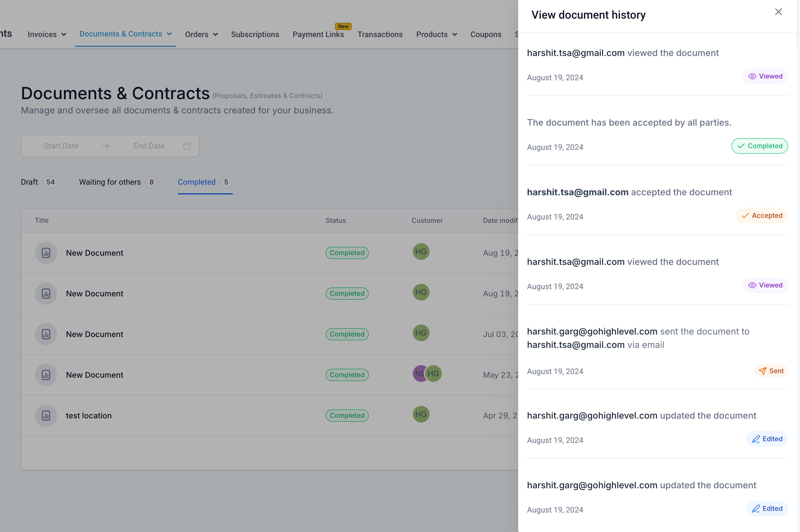Click the first New Document row icon
This screenshot has width=800, height=532.
tap(46, 253)
